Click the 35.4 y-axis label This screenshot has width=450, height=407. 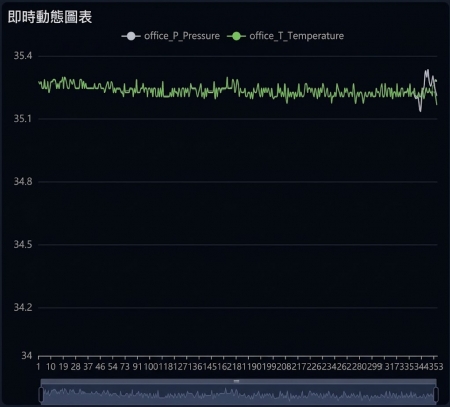23,56
